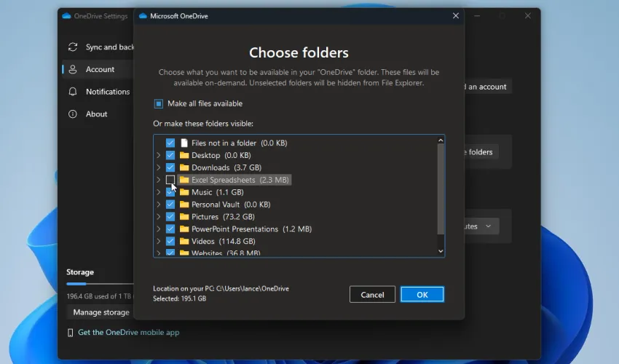Click the storage usage progress bar
619x364 pixels.
100,284
